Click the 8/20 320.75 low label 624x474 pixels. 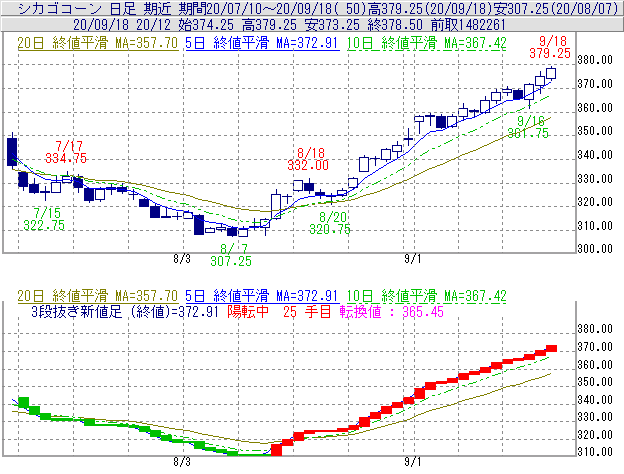330,223
